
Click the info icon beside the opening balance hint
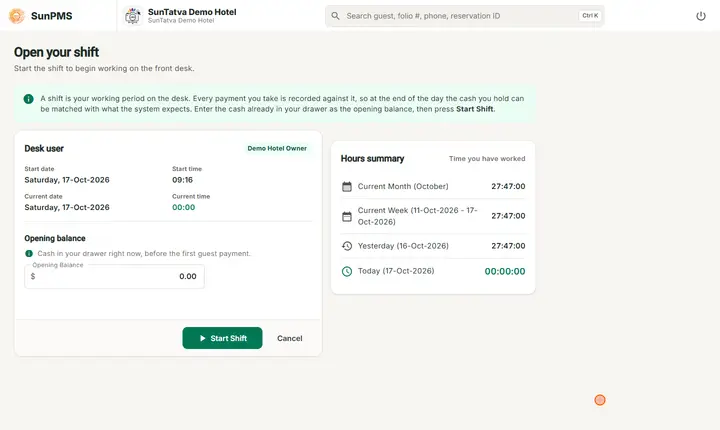point(29,254)
